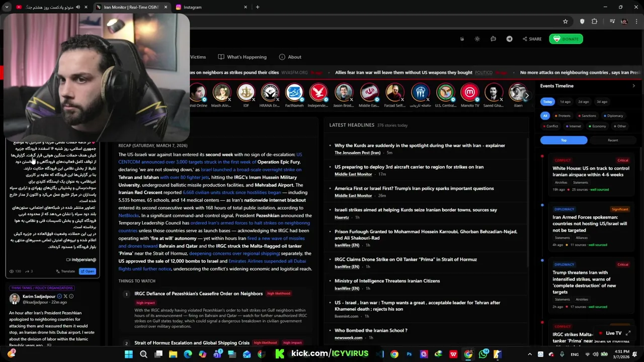The image size is (644, 362).
Task: Open Windows taskbar Search
Action: coord(143,354)
